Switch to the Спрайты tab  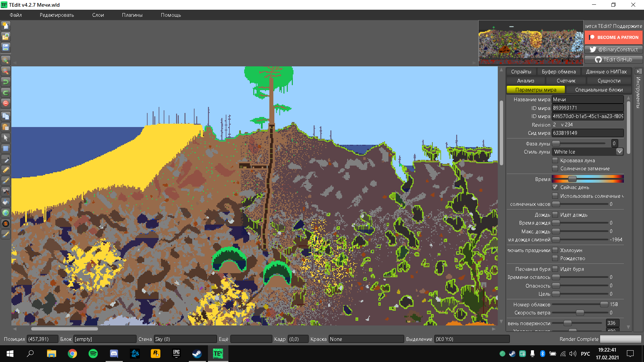(x=521, y=72)
